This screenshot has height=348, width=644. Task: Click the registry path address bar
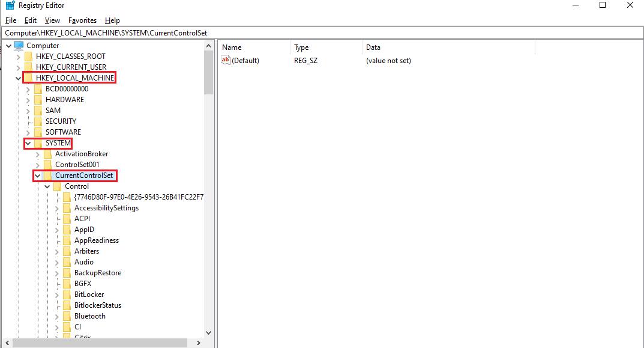coord(322,33)
